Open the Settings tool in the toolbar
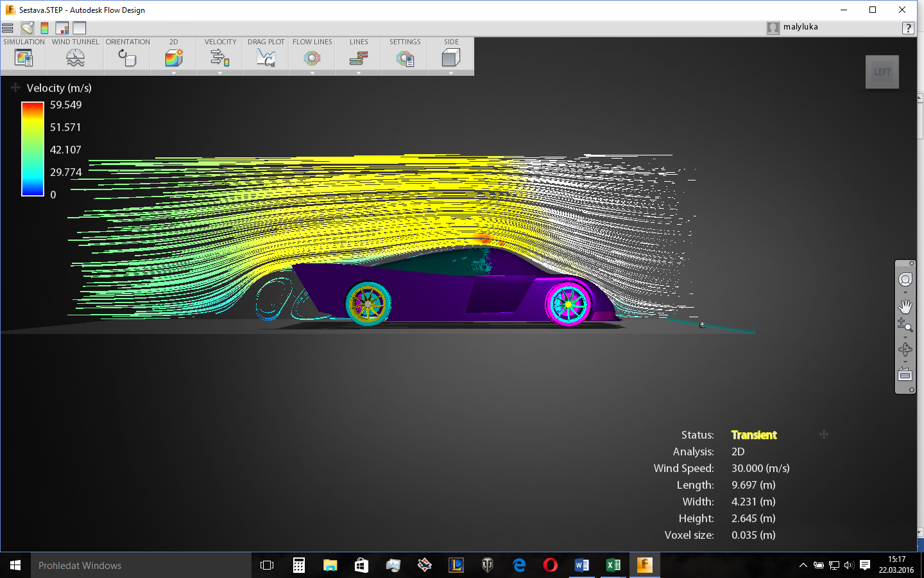Image resolution: width=924 pixels, height=578 pixels. point(405,58)
